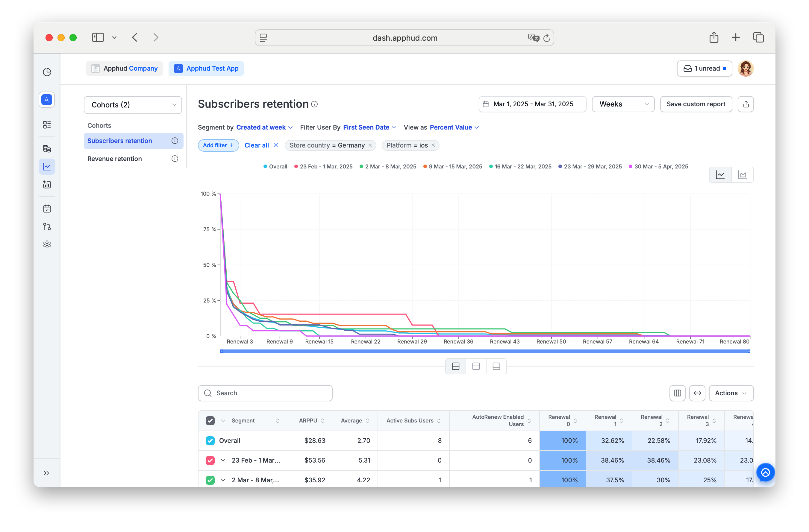The height and width of the screenshot is (532, 809).
Task: Select Revenue retention in sidebar
Action: point(133,159)
